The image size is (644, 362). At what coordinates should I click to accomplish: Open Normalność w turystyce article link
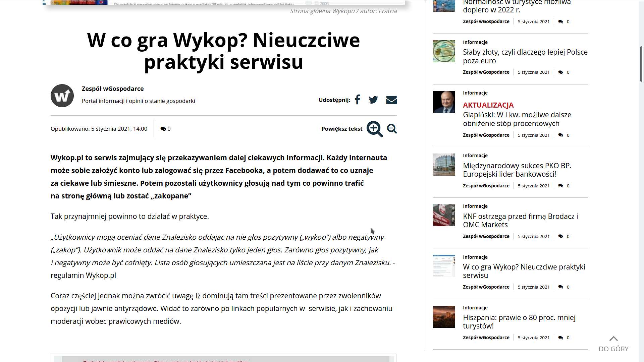coord(517,7)
